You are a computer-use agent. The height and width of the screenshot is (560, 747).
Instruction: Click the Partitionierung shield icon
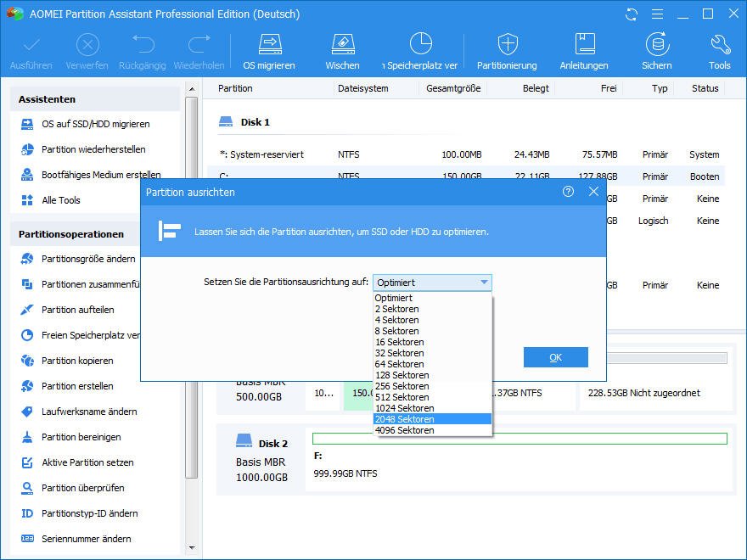coord(507,45)
